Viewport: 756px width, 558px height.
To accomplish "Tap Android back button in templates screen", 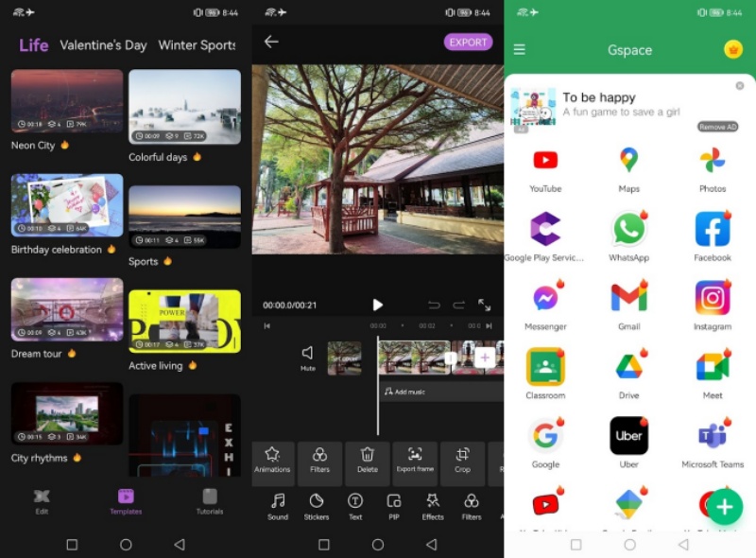I will pyautogui.click(x=180, y=545).
